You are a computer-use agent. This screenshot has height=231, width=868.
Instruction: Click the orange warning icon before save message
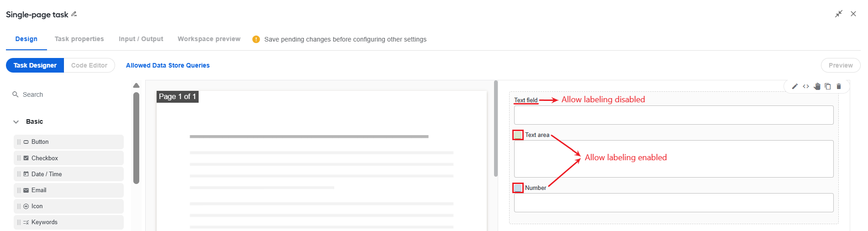(x=256, y=39)
